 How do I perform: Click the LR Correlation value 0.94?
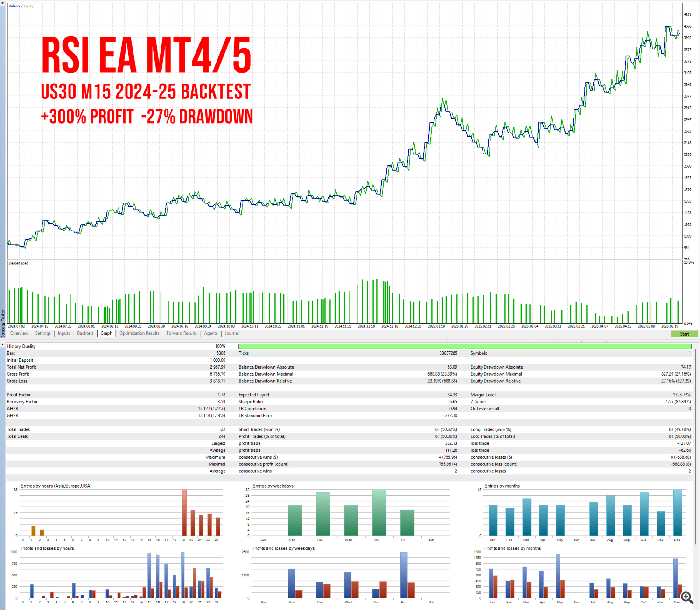click(453, 409)
